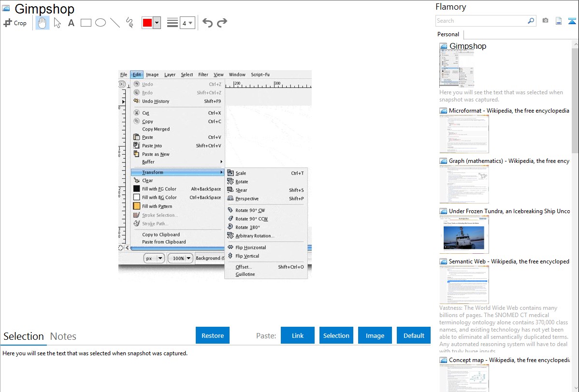Click the red color swatch

(147, 23)
